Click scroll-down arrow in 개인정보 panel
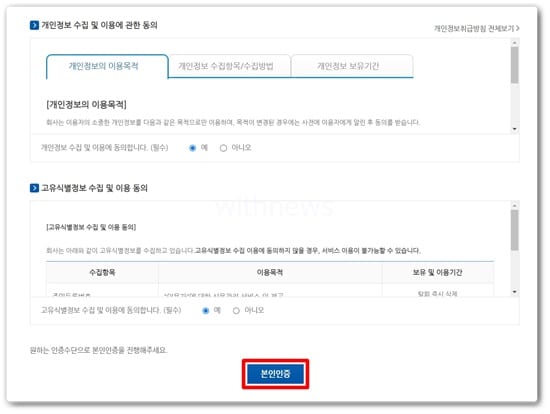550x414 pixels. click(x=515, y=129)
